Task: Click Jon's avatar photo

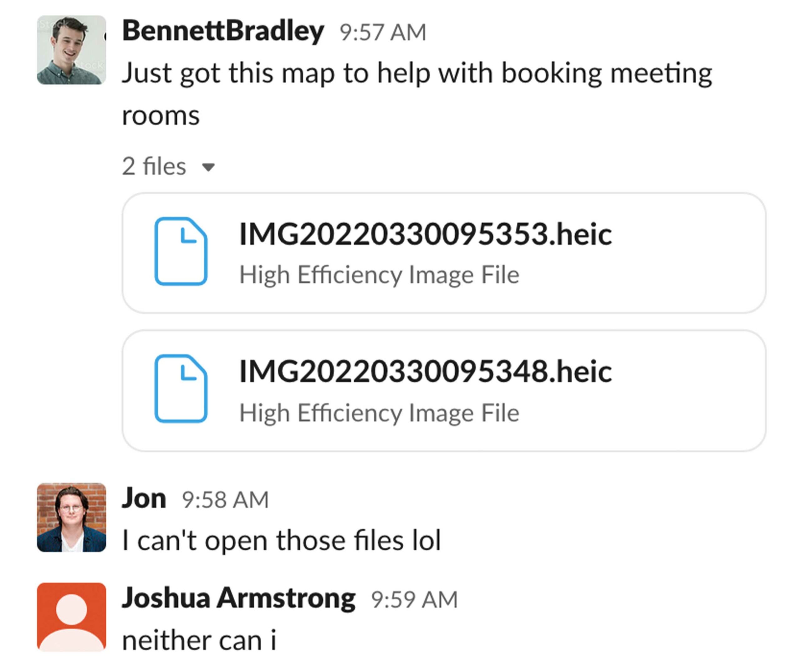Action: tap(71, 517)
